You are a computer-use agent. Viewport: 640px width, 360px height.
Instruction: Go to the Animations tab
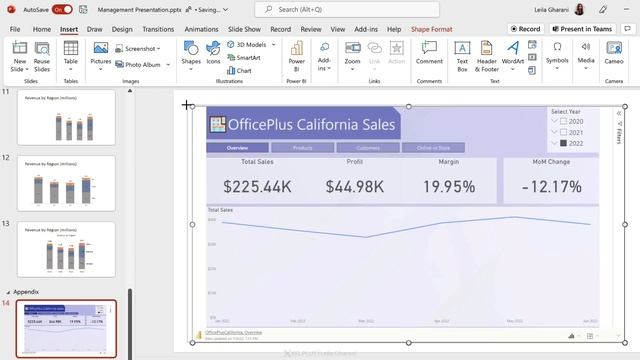[x=201, y=29]
